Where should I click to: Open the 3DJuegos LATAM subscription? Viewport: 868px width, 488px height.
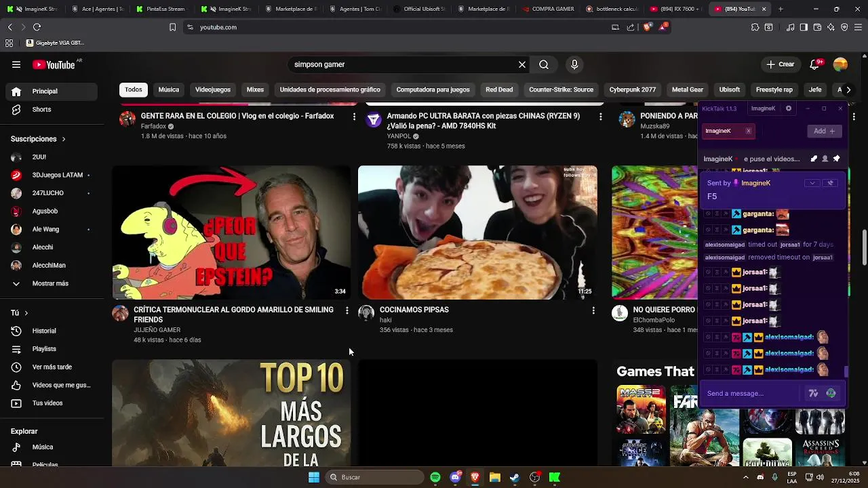51,175
